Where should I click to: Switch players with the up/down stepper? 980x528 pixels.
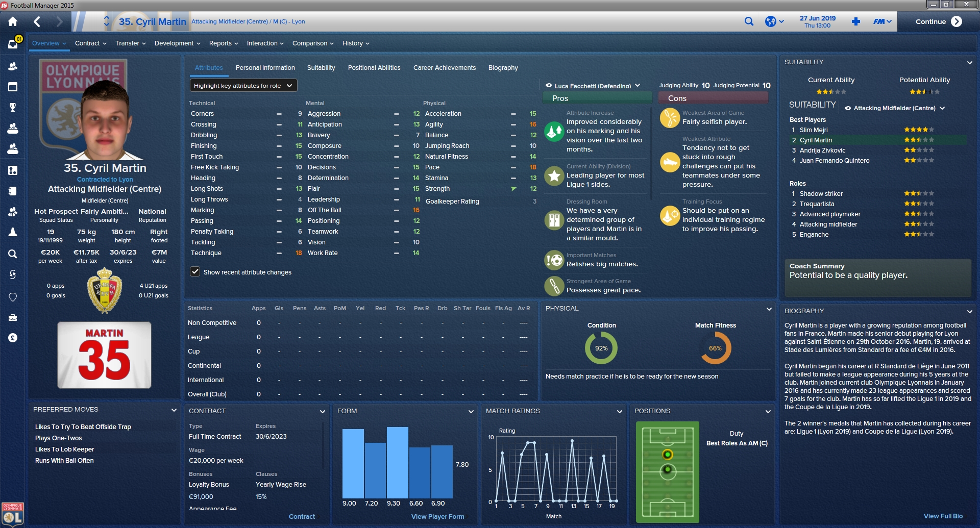[107, 21]
